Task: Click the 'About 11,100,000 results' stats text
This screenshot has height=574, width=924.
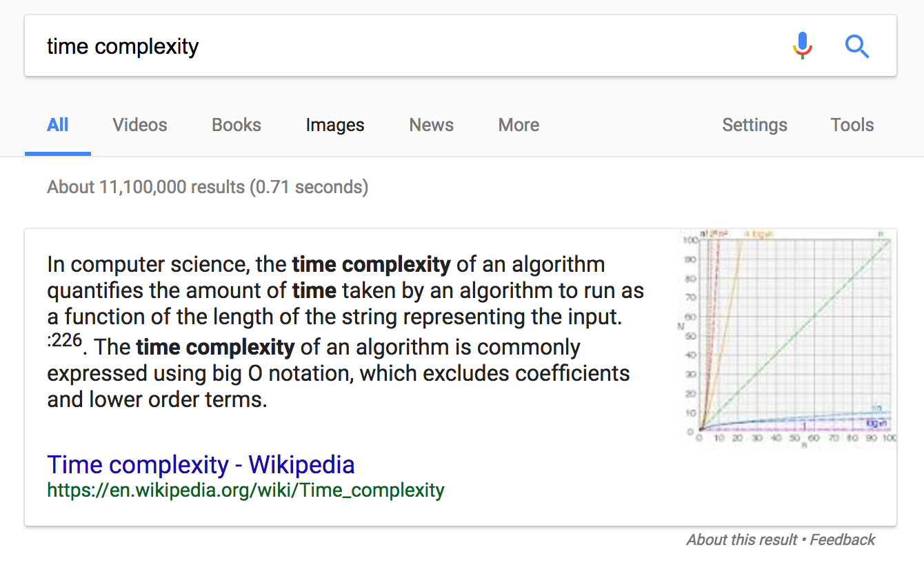Action: point(208,187)
